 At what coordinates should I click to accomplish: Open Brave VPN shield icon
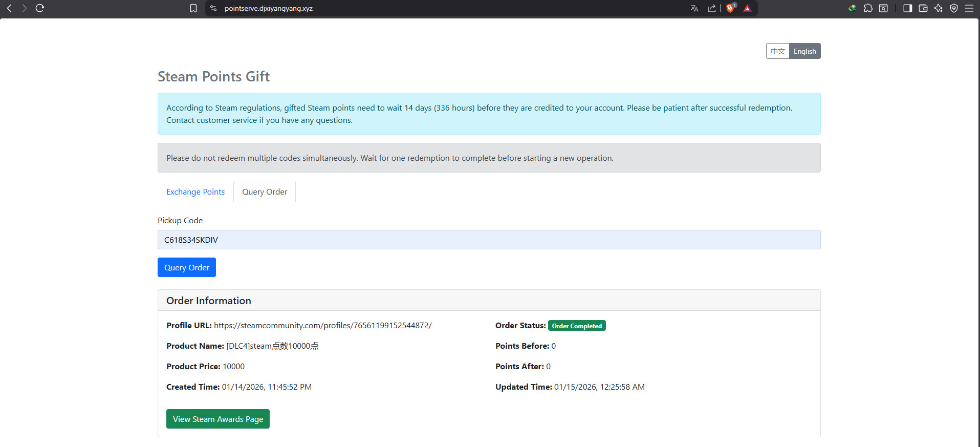click(954, 8)
